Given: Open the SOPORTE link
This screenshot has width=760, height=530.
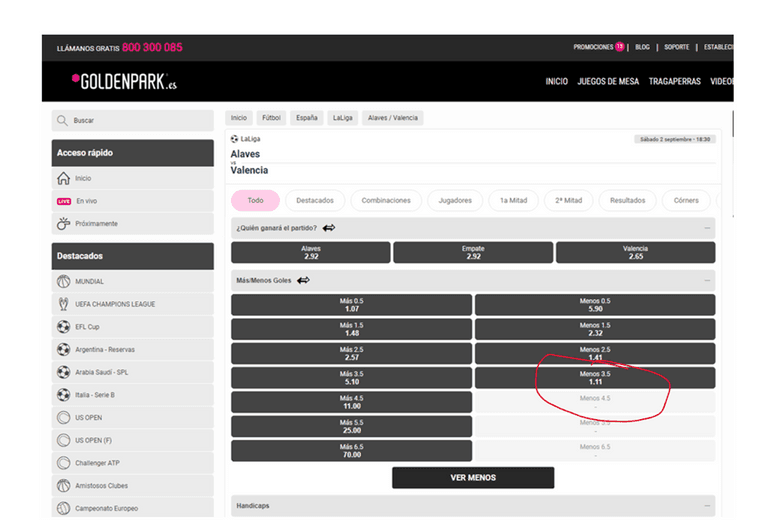Looking at the screenshot, I should click(x=677, y=47).
